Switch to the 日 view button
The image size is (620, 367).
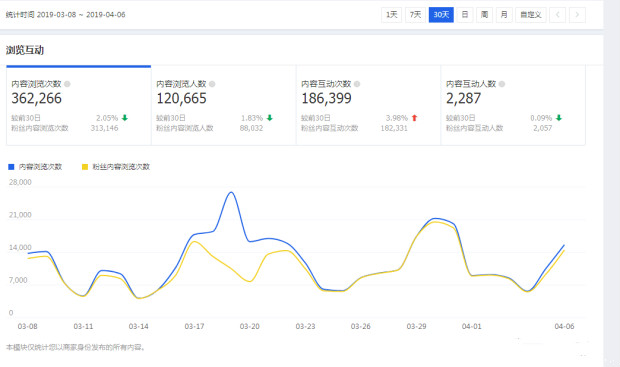click(x=465, y=15)
